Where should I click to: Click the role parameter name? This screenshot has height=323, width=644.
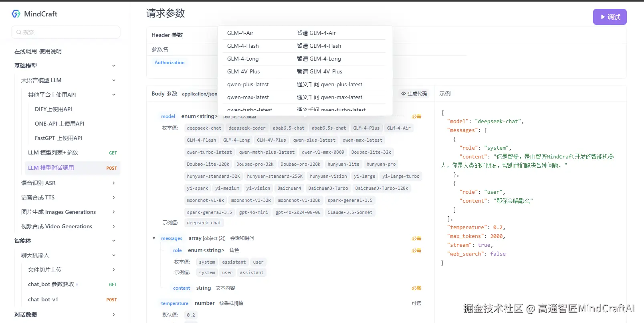[x=178, y=250]
